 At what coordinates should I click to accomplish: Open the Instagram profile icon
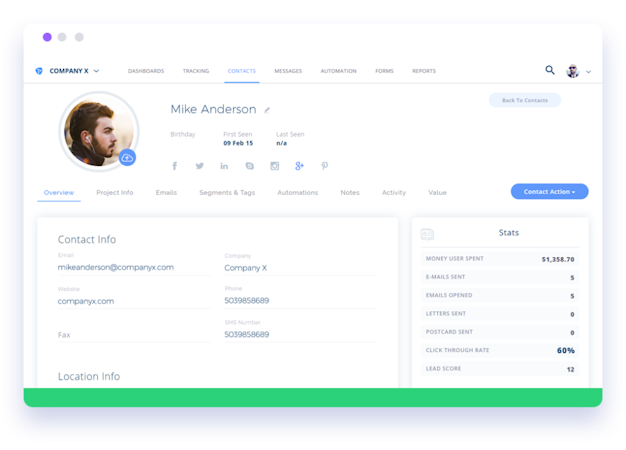(x=275, y=166)
